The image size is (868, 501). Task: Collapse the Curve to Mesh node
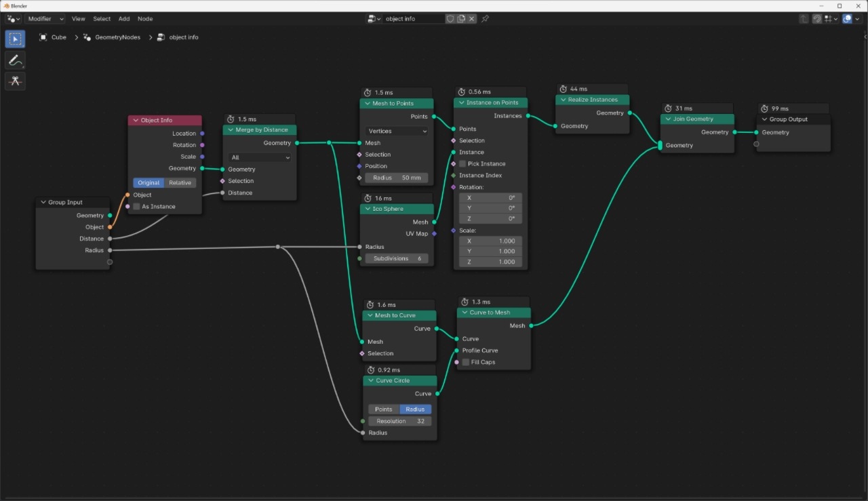pyautogui.click(x=465, y=313)
